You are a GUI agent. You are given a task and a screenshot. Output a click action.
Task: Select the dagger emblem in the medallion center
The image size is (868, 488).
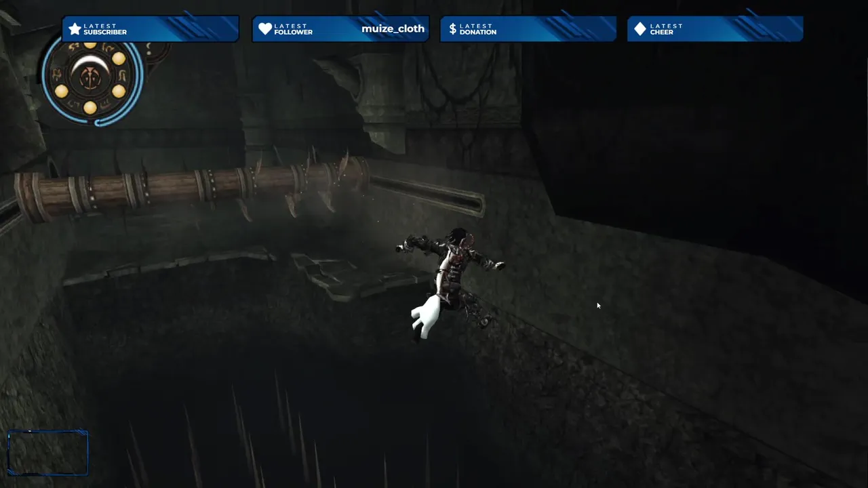tap(90, 79)
